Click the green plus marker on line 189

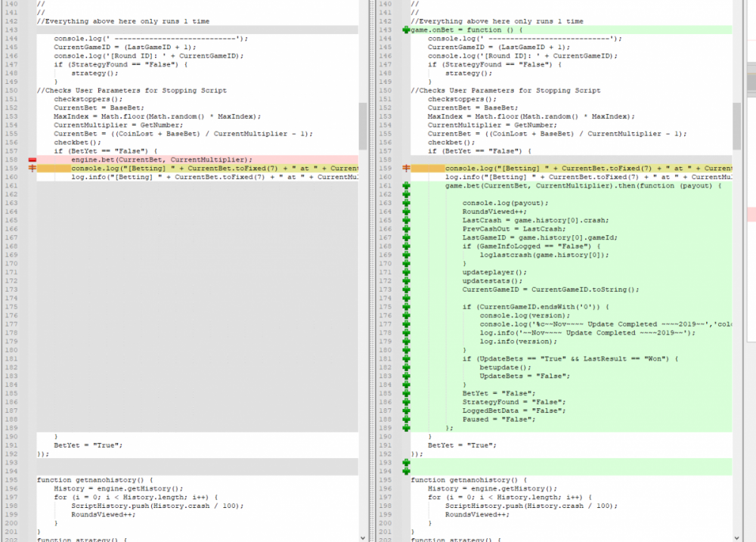click(x=407, y=429)
